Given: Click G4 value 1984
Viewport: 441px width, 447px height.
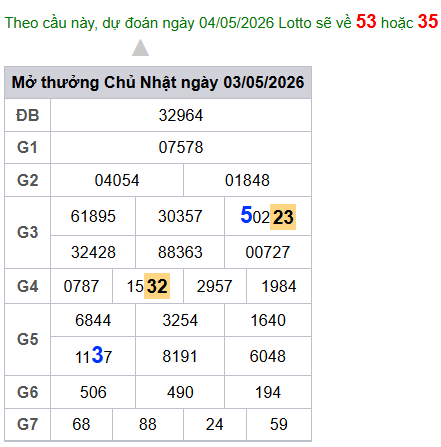Looking at the screenshot, I should click(x=279, y=286).
